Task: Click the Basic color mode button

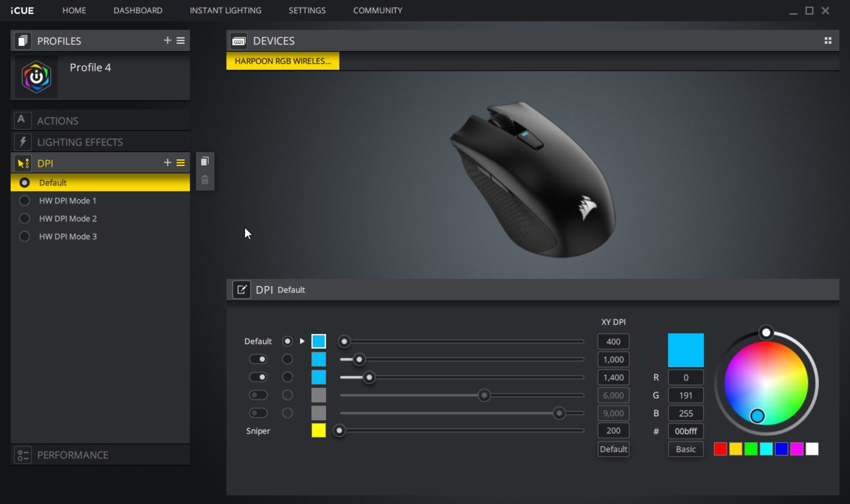Action: (x=685, y=449)
